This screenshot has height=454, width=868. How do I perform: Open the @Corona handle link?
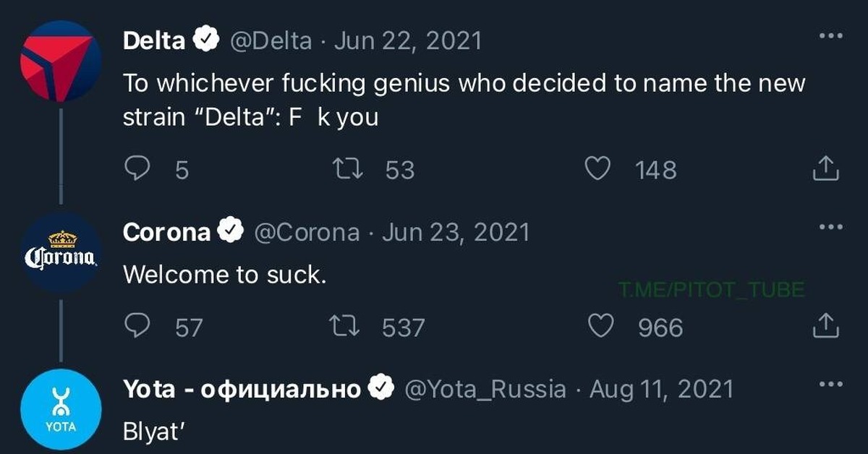[x=306, y=232]
